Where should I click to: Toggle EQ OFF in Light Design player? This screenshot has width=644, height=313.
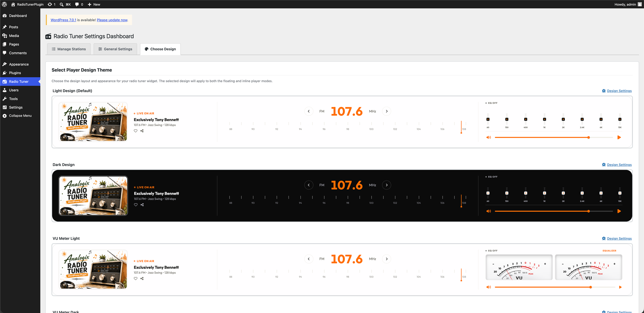(x=491, y=103)
